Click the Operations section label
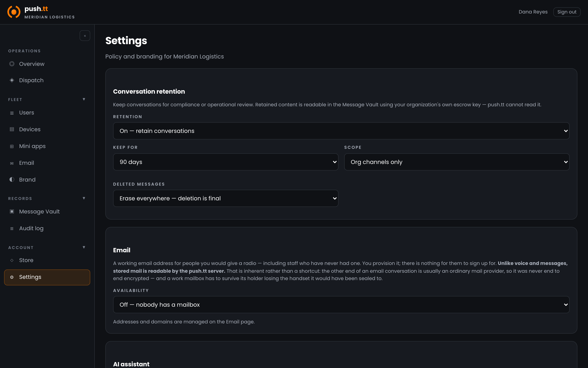This screenshot has height=368, width=588. (x=24, y=51)
